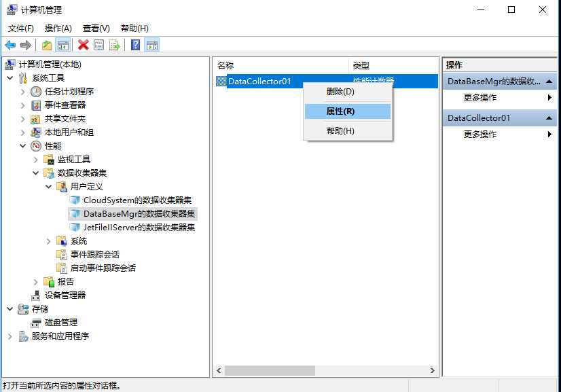Viewport: 561px width, 392px height.
Task: Click the 服务和应用程序 icon
Action: (23, 336)
